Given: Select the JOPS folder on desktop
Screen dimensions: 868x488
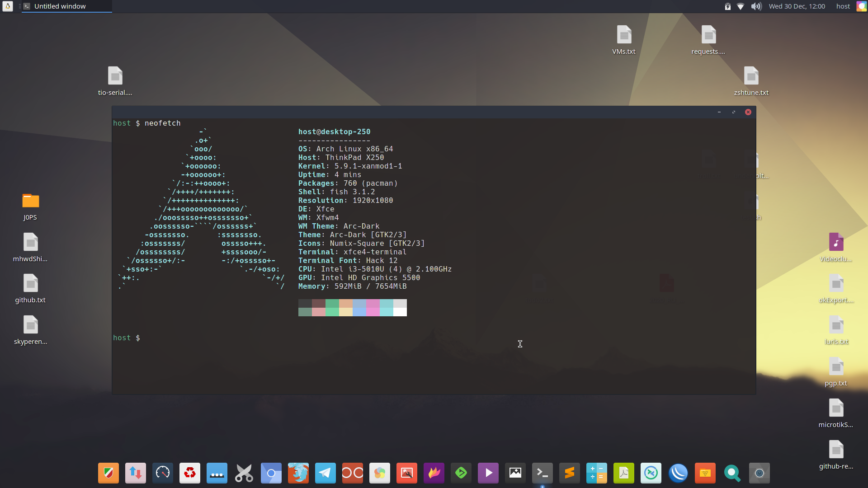Looking at the screenshot, I should coord(30,206).
